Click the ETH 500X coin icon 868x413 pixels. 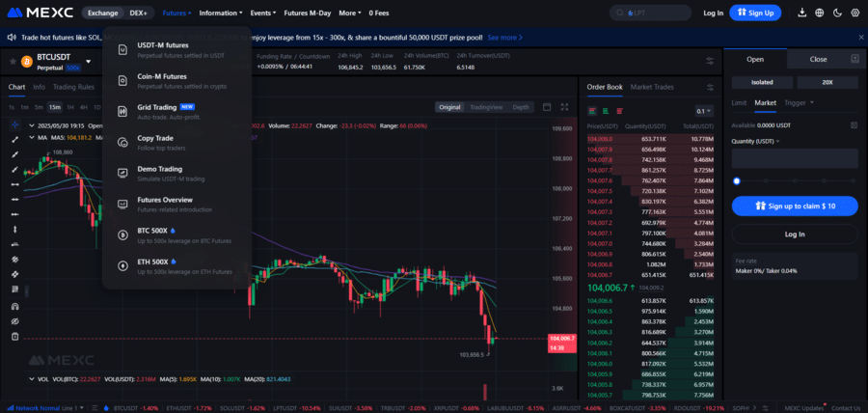(x=122, y=266)
